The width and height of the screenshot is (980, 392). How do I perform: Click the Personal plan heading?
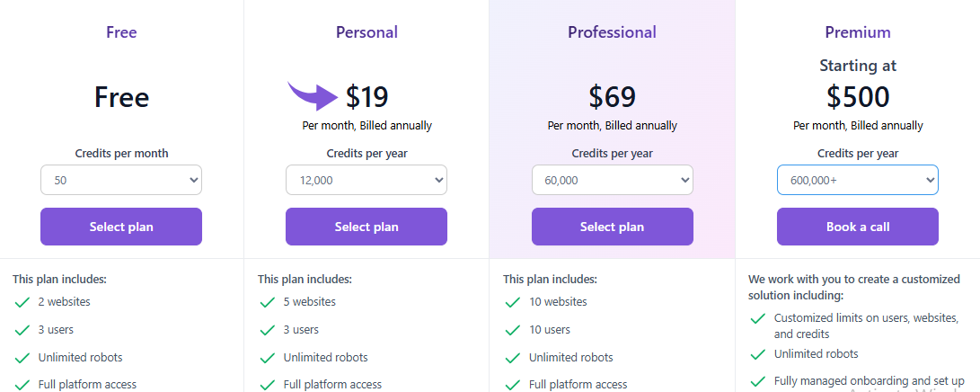(x=366, y=32)
